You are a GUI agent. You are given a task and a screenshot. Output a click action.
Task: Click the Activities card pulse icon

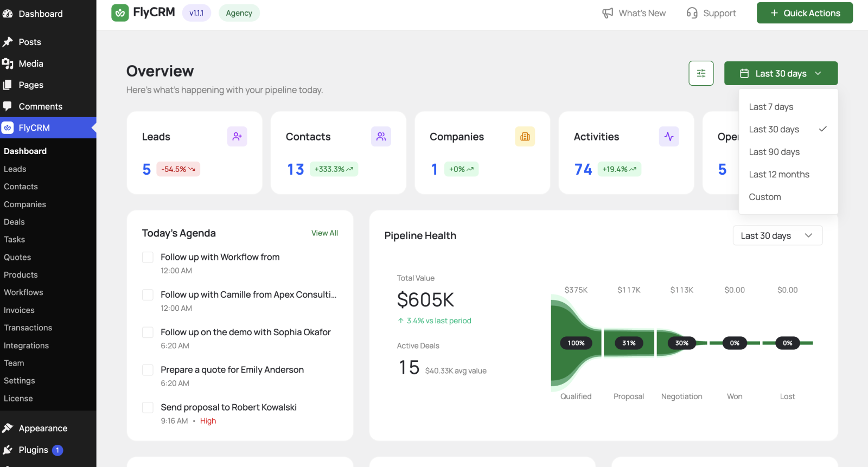[x=669, y=137]
